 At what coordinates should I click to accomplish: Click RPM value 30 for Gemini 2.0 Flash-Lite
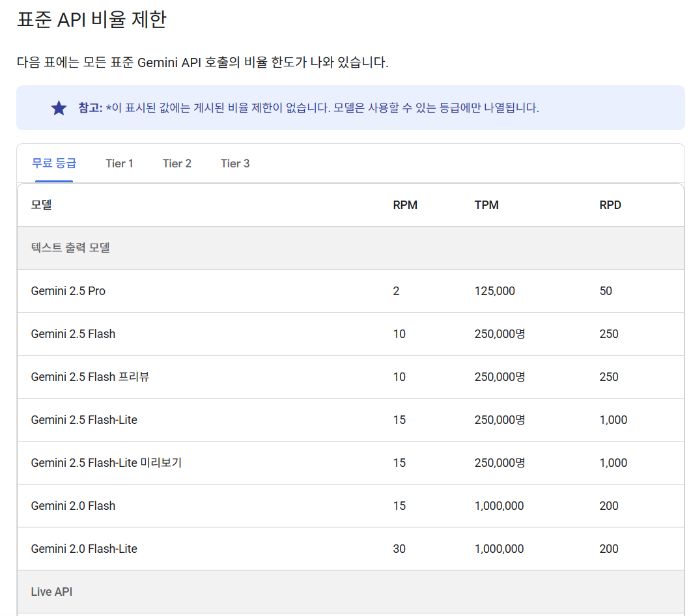[399, 548]
